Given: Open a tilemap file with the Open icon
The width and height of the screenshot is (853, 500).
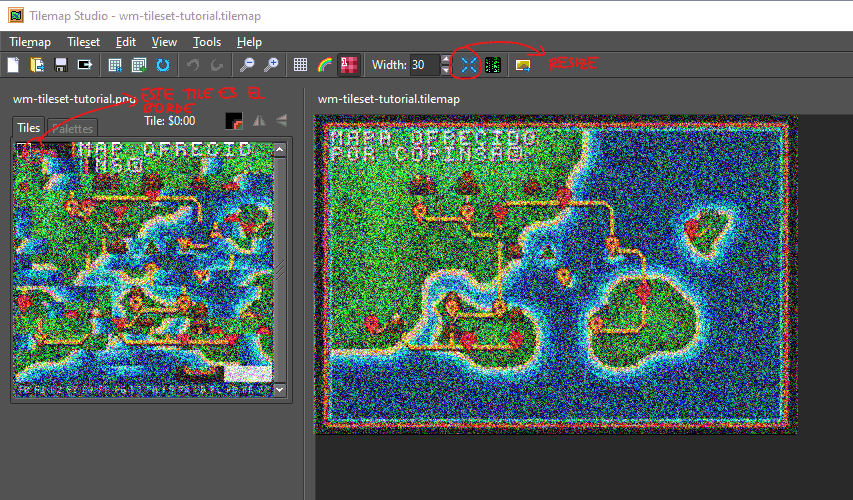Looking at the screenshot, I should (37, 65).
